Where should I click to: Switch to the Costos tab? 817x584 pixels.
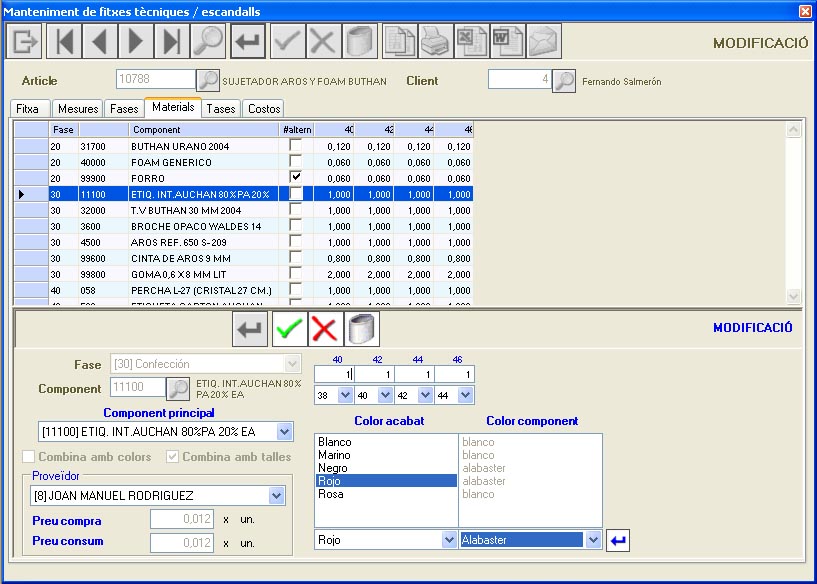pyautogui.click(x=264, y=109)
